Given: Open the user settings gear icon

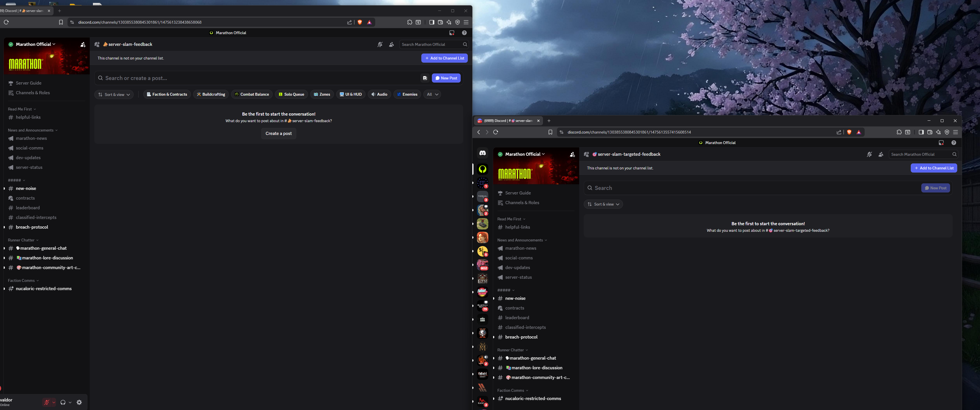Looking at the screenshot, I should 79,402.
